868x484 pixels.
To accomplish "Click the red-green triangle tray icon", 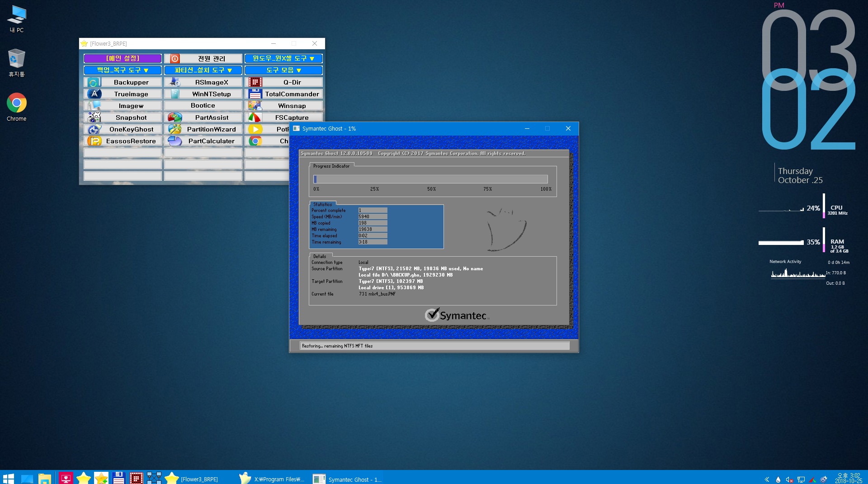I will pos(812,479).
